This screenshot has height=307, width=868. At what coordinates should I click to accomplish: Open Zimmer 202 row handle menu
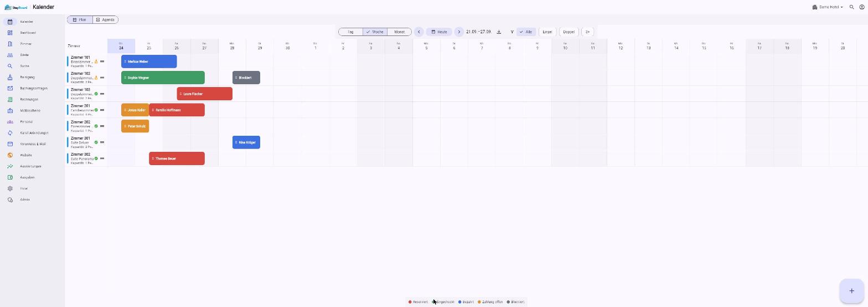(102, 126)
